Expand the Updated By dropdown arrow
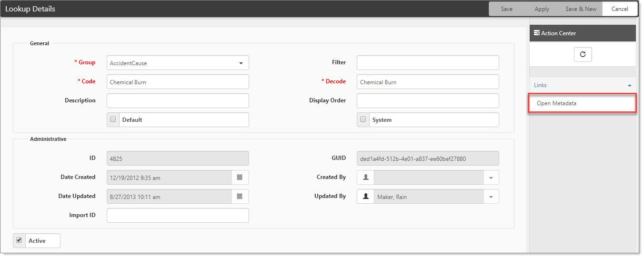This screenshot has width=644, height=258. click(491, 197)
